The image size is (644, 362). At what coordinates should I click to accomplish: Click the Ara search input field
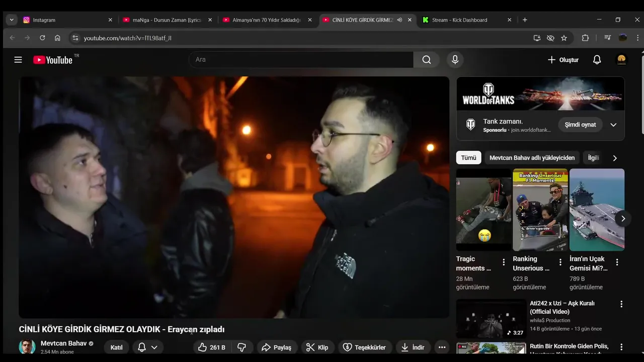(x=301, y=60)
